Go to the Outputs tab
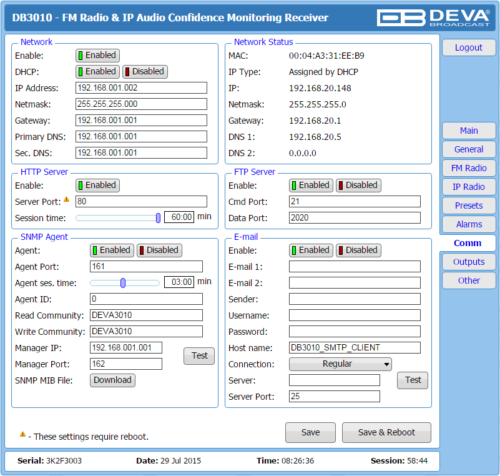The width and height of the screenshot is (500, 476). click(469, 262)
